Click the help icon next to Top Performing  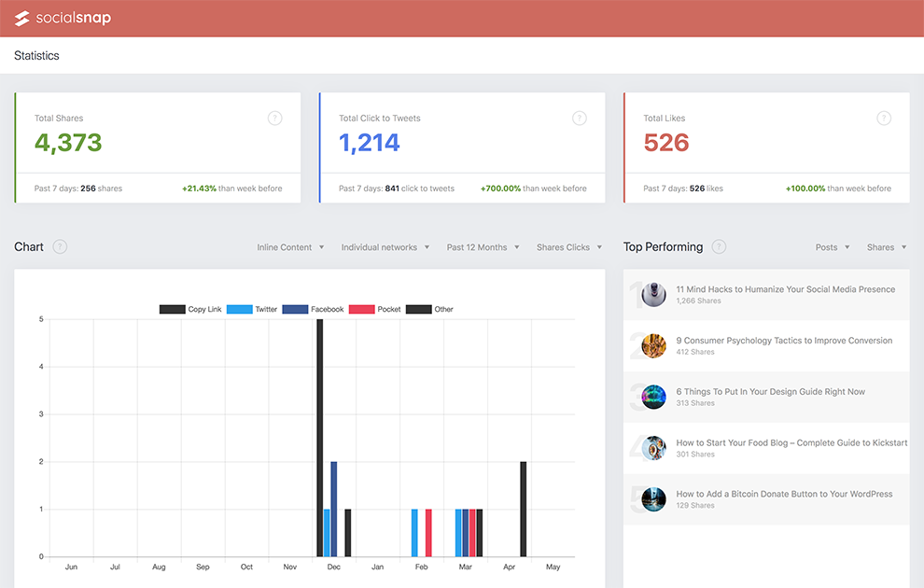click(x=719, y=246)
